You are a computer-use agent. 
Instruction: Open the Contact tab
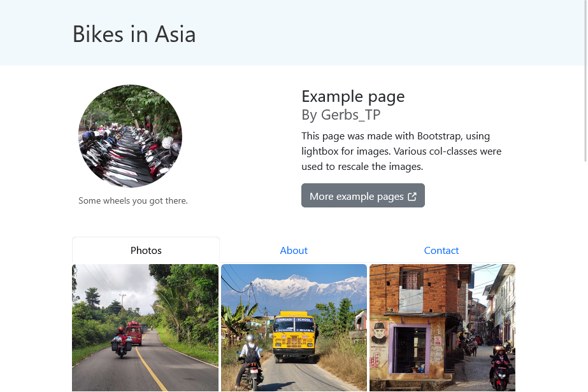[441, 250]
